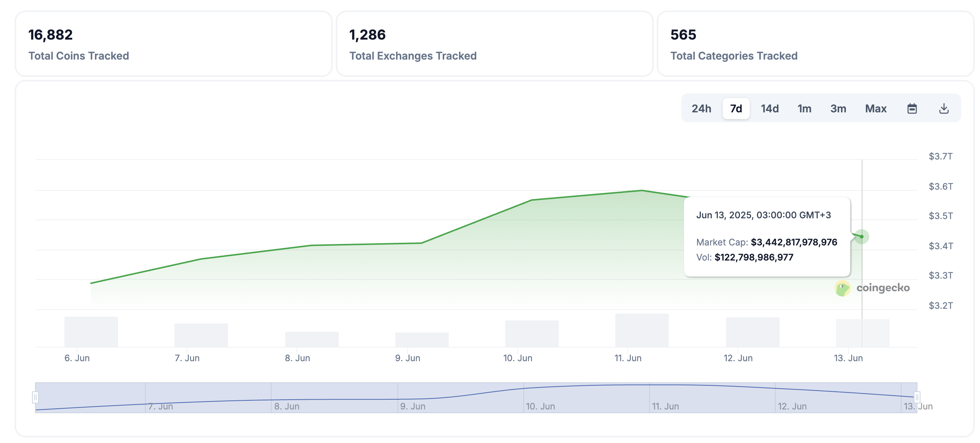Open the Total Categories Tracked card
The height and width of the screenshot is (443, 980).
click(x=815, y=44)
